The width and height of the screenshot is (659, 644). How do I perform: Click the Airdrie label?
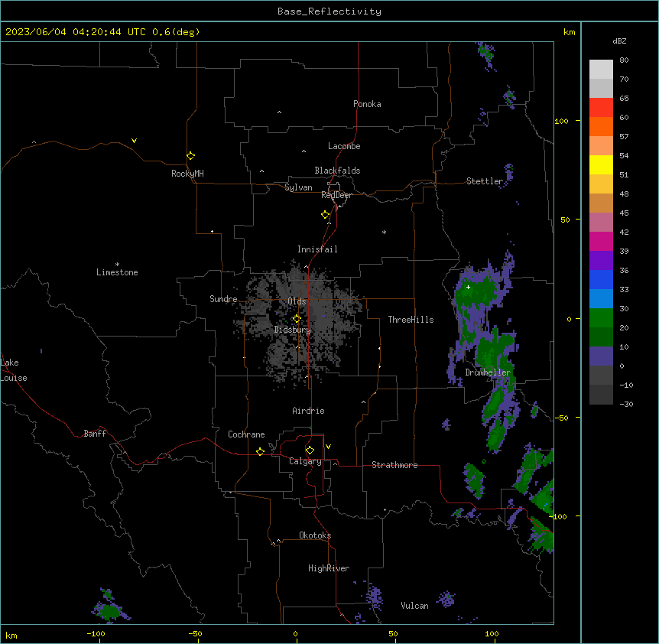(x=308, y=411)
